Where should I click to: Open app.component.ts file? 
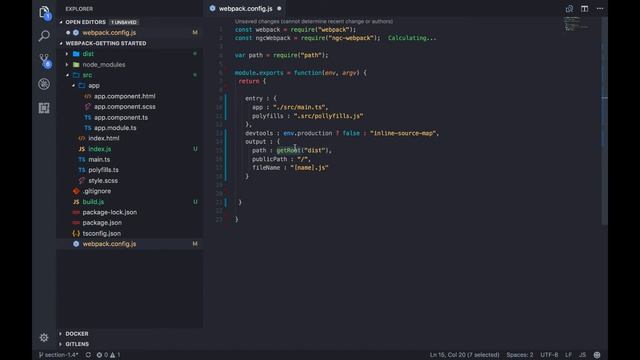121,117
